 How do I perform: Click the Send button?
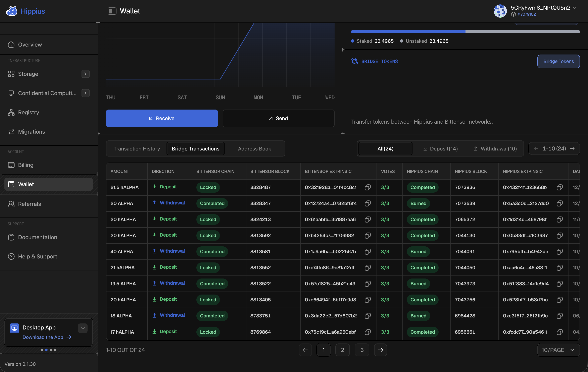(x=278, y=118)
